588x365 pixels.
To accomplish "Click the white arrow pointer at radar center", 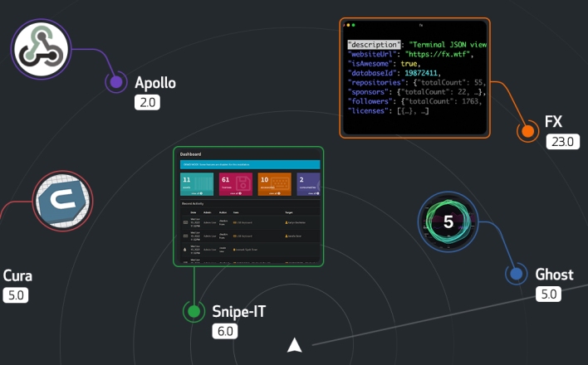I will click(x=294, y=346).
